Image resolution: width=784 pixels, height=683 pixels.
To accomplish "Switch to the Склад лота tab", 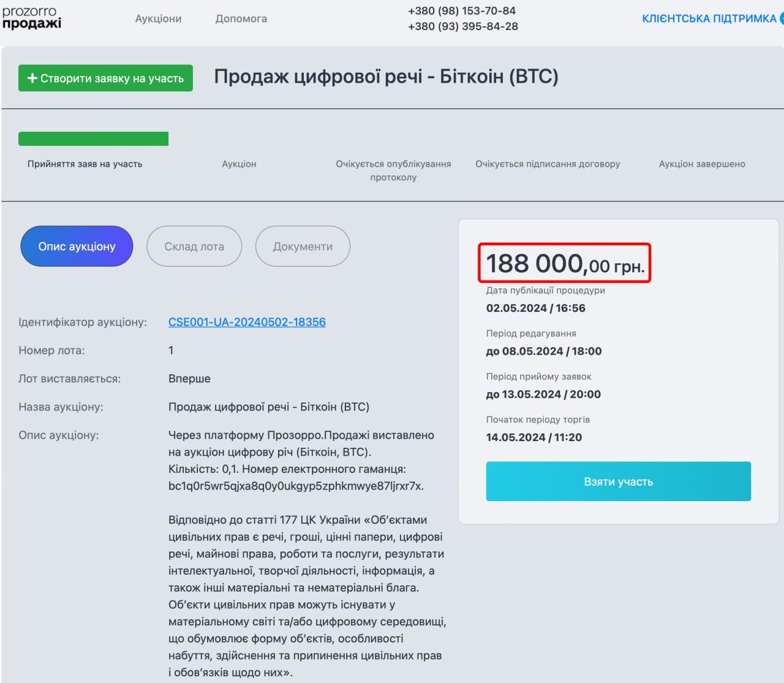I will pos(194,246).
